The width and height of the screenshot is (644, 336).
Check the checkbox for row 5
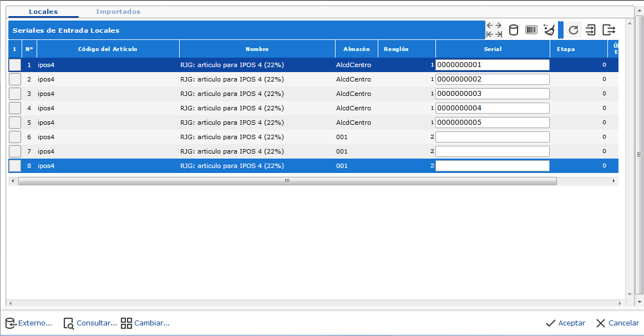(x=15, y=123)
